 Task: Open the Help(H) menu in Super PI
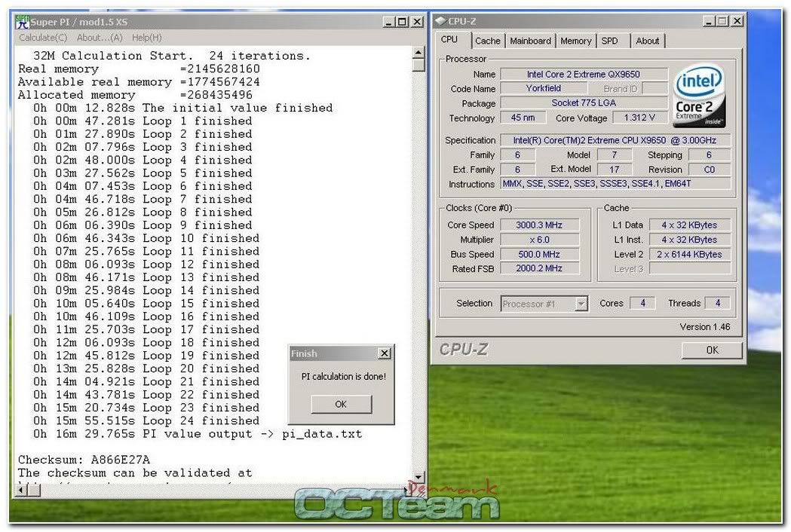[x=147, y=38]
